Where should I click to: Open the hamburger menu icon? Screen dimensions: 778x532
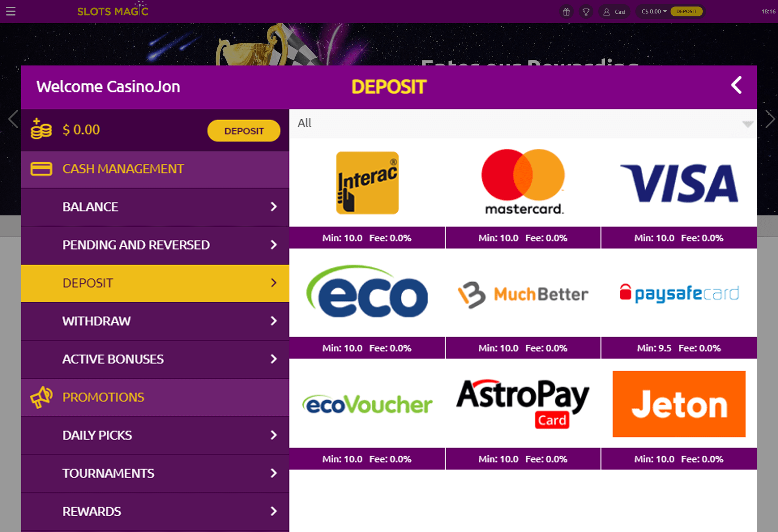coord(11,11)
